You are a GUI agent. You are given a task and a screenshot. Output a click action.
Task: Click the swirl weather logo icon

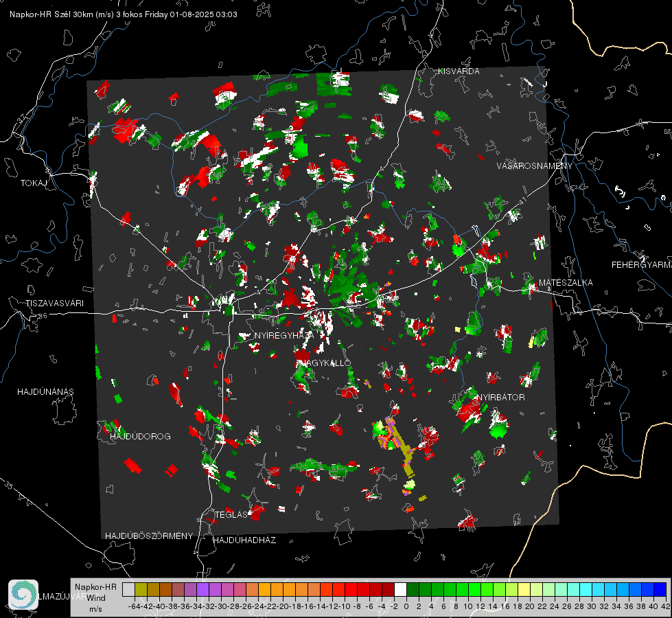23,595
